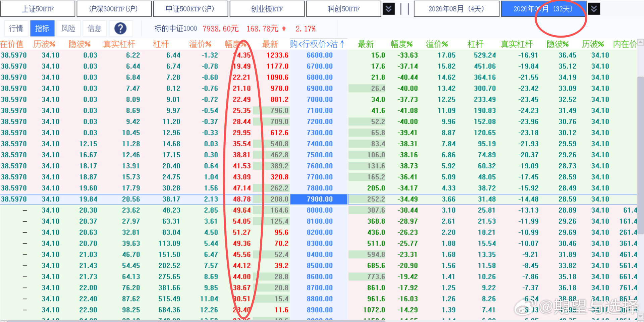The width and height of the screenshot is (644, 322).
Task: Click the put latest price 1072.0
Action: (374, 310)
